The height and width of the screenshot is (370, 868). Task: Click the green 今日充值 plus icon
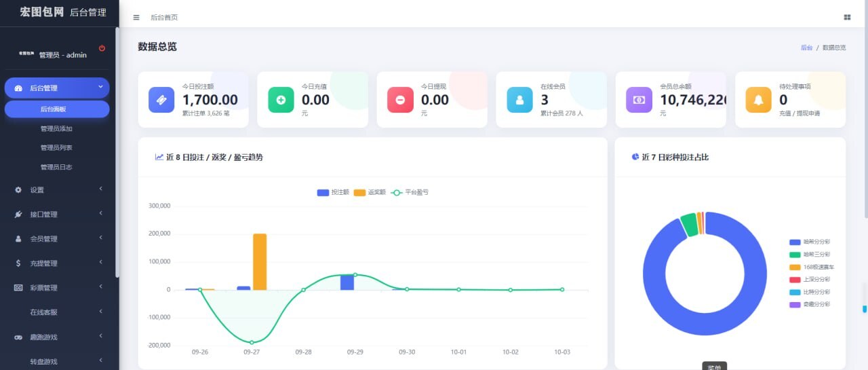(x=281, y=100)
